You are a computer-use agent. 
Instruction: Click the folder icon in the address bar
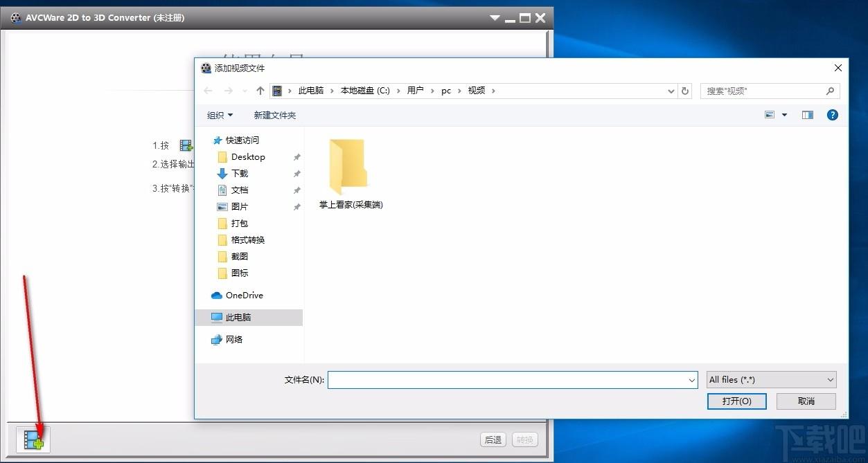tap(278, 91)
